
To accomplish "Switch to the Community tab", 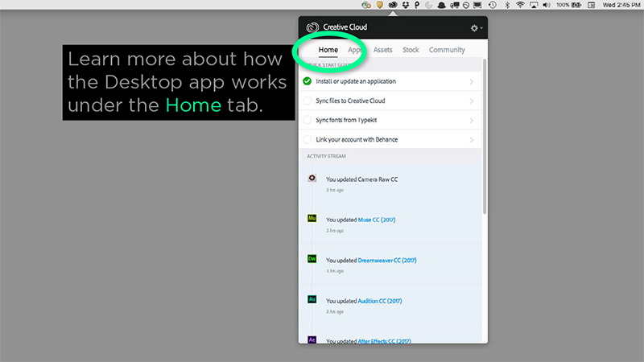I will coord(447,50).
